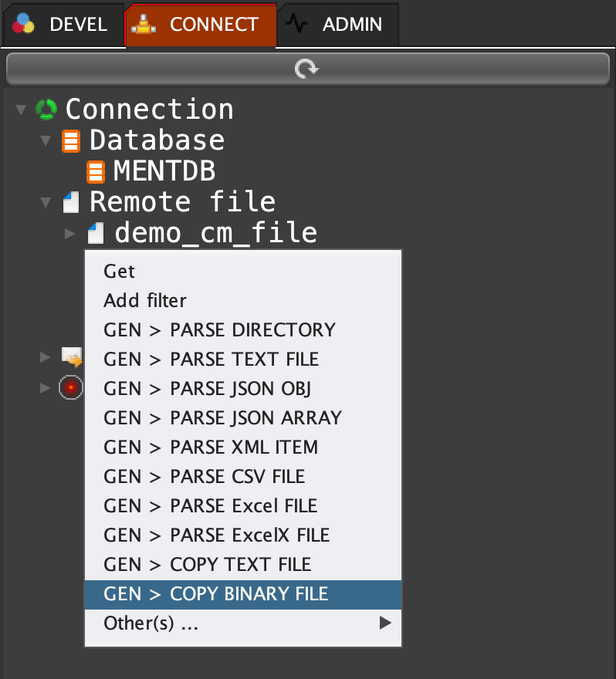
Task: Click the refresh arrow button
Action: click(307, 69)
